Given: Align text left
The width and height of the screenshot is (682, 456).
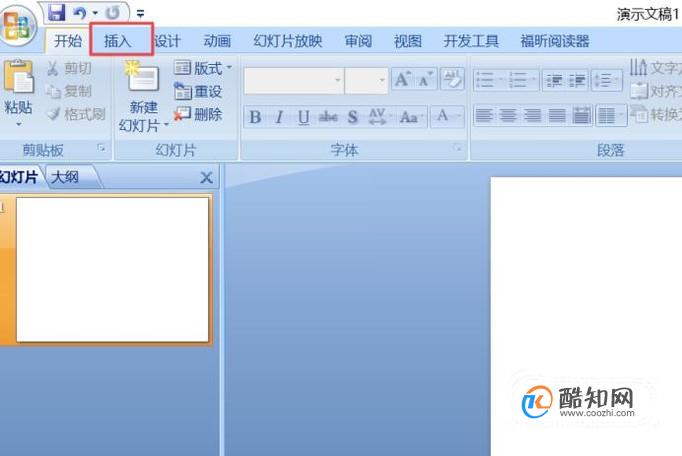Looking at the screenshot, I should [x=484, y=116].
